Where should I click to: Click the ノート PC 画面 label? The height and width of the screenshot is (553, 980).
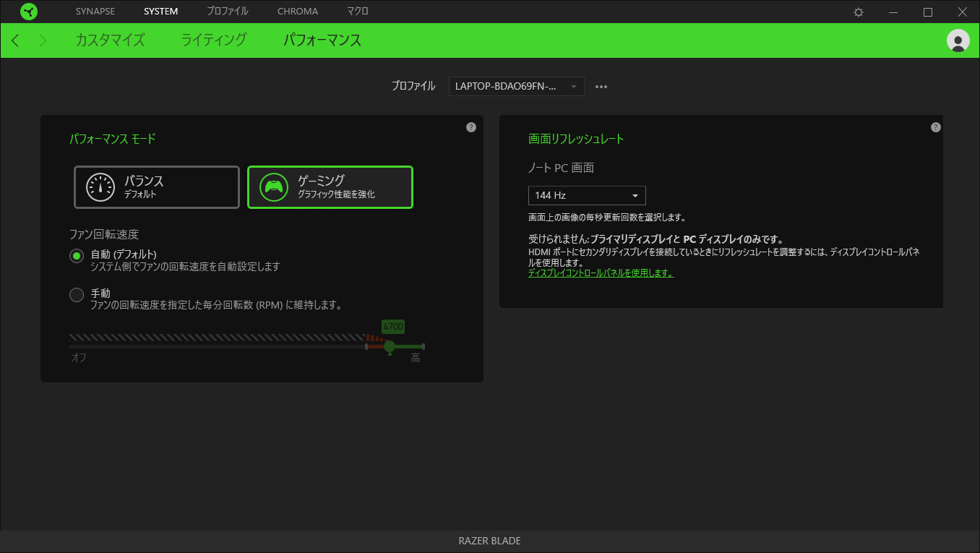click(561, 168)
